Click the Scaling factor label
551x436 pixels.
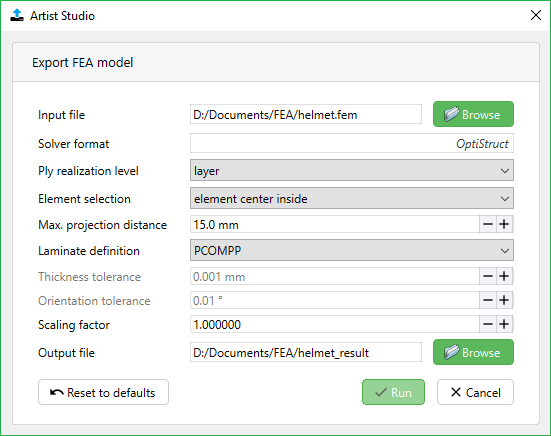[74, 325]
